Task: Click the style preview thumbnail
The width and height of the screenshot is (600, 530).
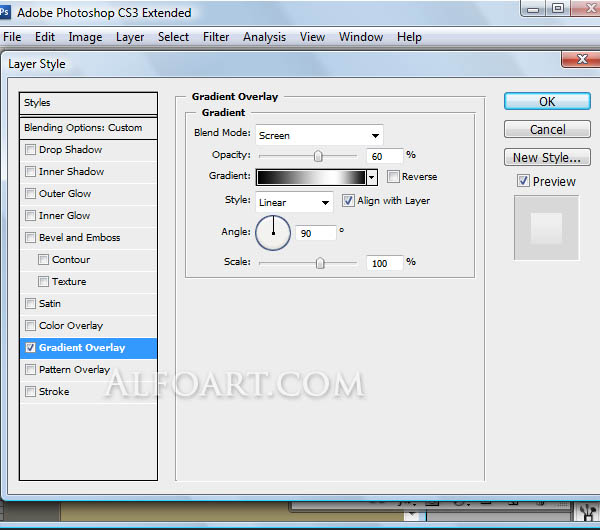Action: click(x=546, y=228)
